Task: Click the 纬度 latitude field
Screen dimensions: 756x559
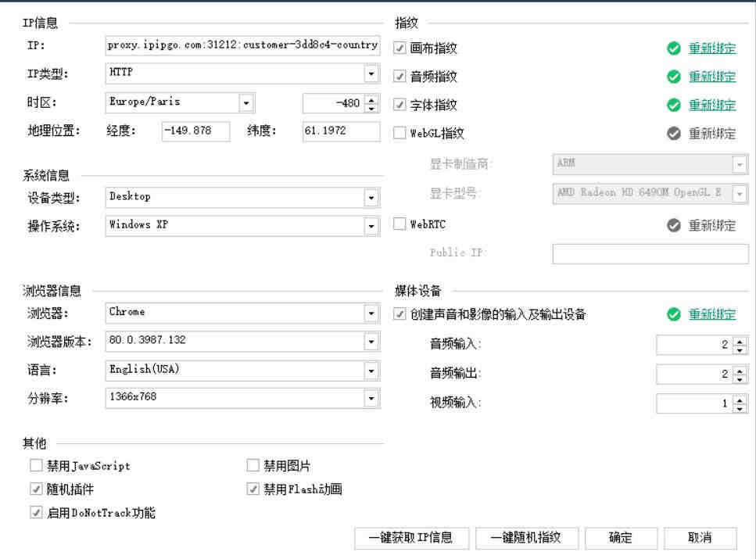Action: (x=342, y=131)
